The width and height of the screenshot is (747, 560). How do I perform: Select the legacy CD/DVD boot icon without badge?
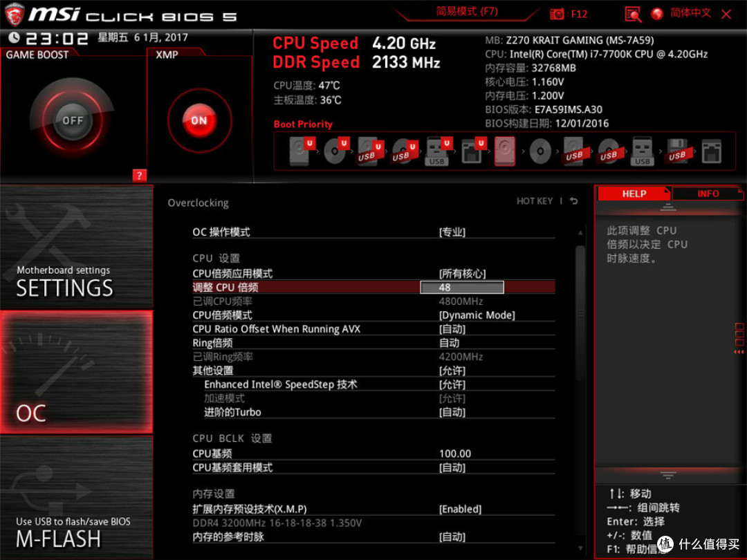tap(540, 151)
